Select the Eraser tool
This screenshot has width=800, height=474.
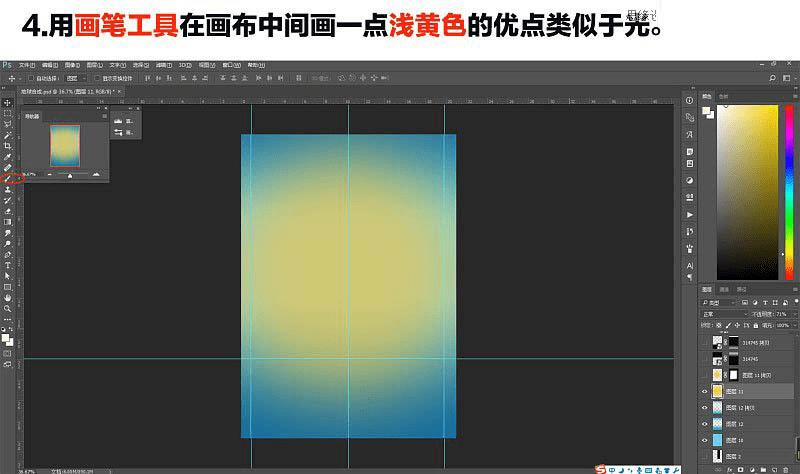tap(8, 211)
